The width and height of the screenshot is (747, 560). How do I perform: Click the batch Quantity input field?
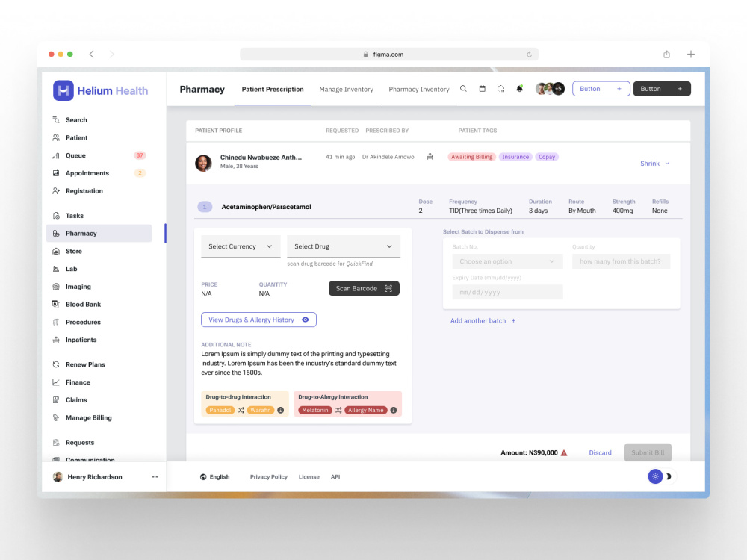(622, 261)
